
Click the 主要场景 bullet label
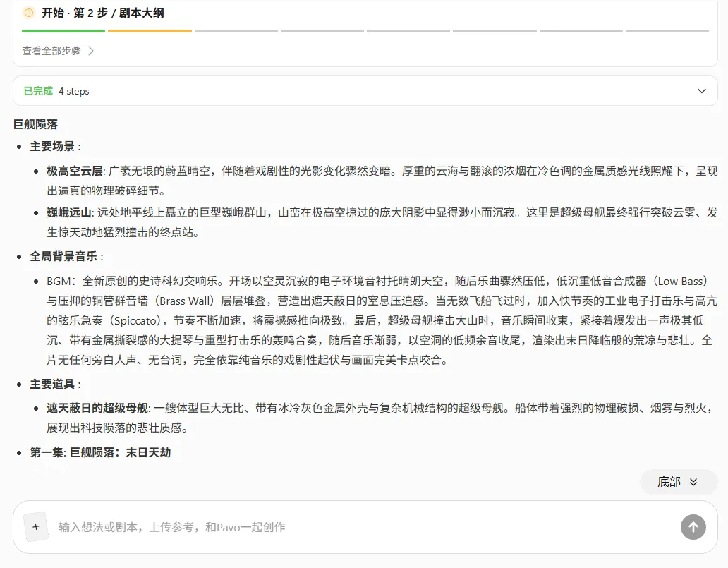(x=52, y=146)
